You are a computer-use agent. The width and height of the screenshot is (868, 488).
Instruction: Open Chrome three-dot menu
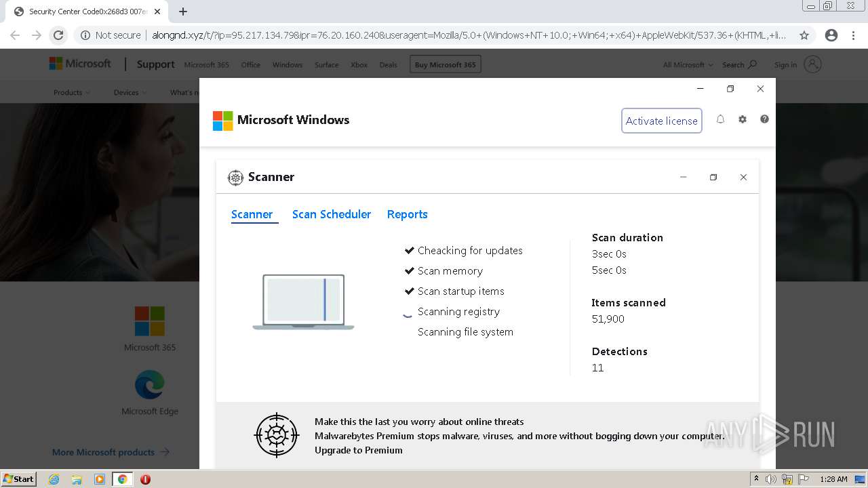click(854, 35)
